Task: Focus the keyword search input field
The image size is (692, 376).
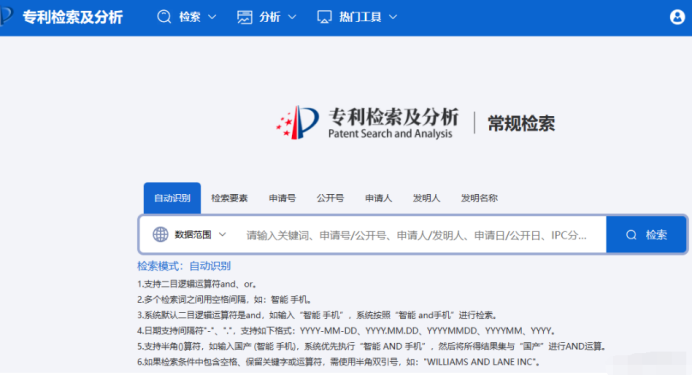Action: coord(417,235)
